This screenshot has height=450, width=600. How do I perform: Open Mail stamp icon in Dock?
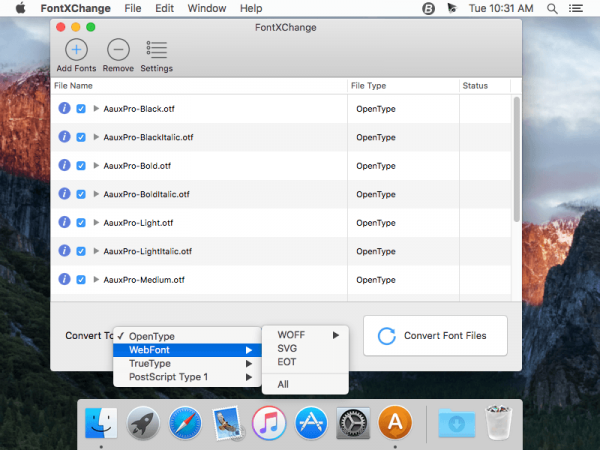227,423
